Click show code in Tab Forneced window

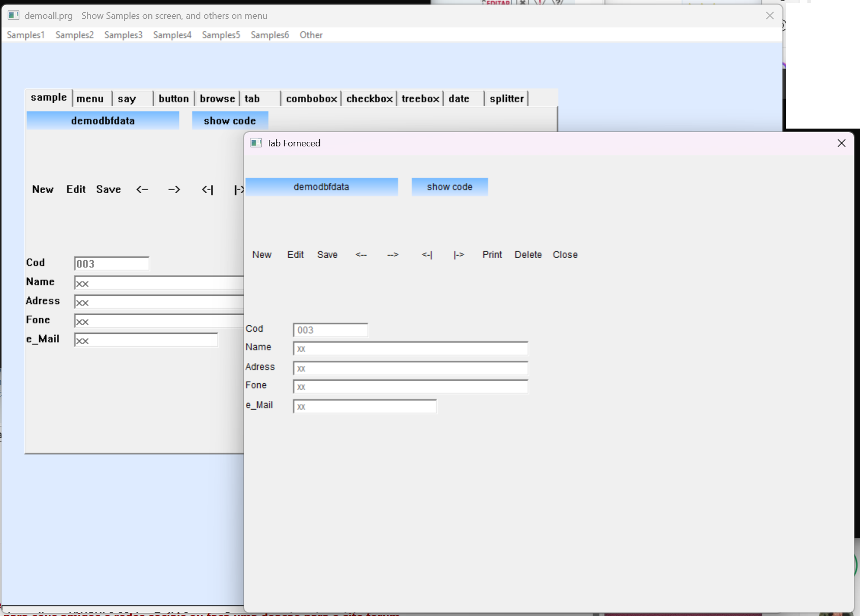point(449,187)
